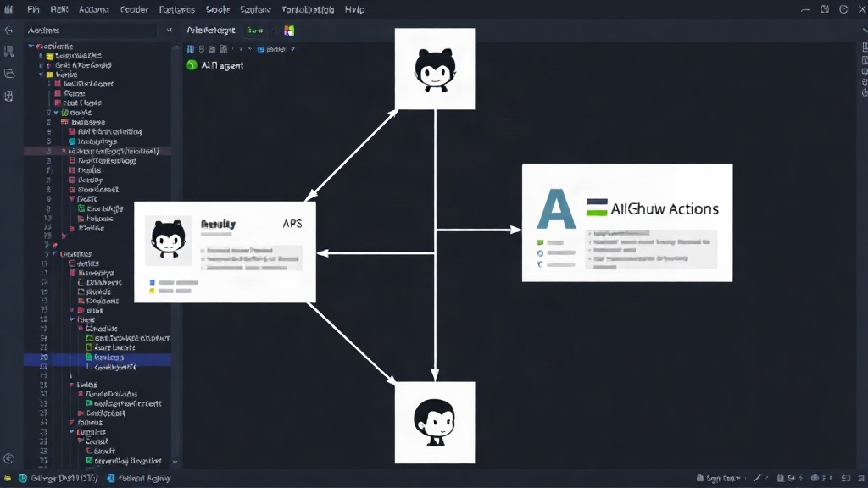Click the top Octocat node in the diagram
This screenshot has height=488, width=868.
(x=435, y=69)
